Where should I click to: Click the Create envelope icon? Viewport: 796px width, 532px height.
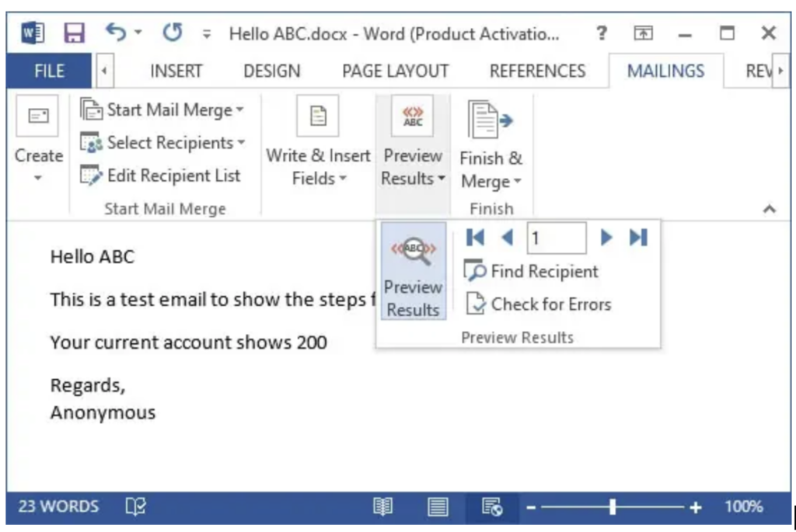point(37,115)
